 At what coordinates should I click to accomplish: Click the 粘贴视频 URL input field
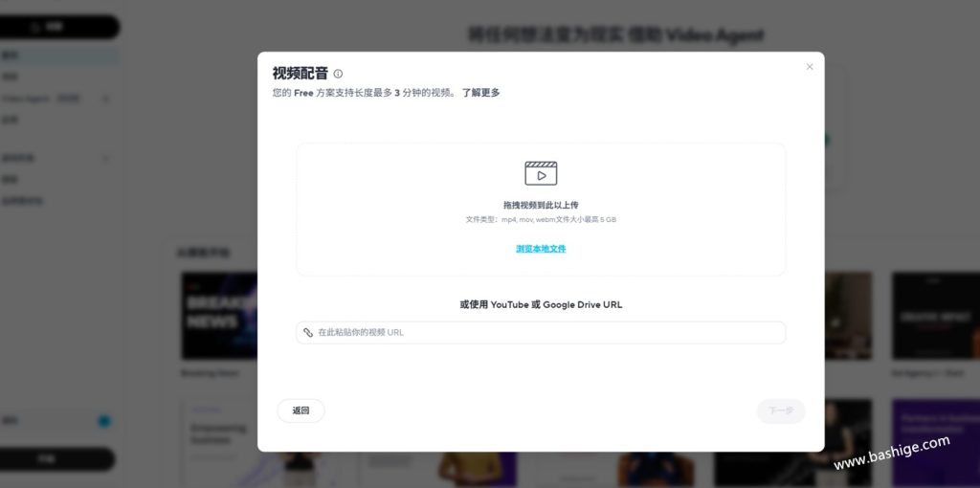541,332
